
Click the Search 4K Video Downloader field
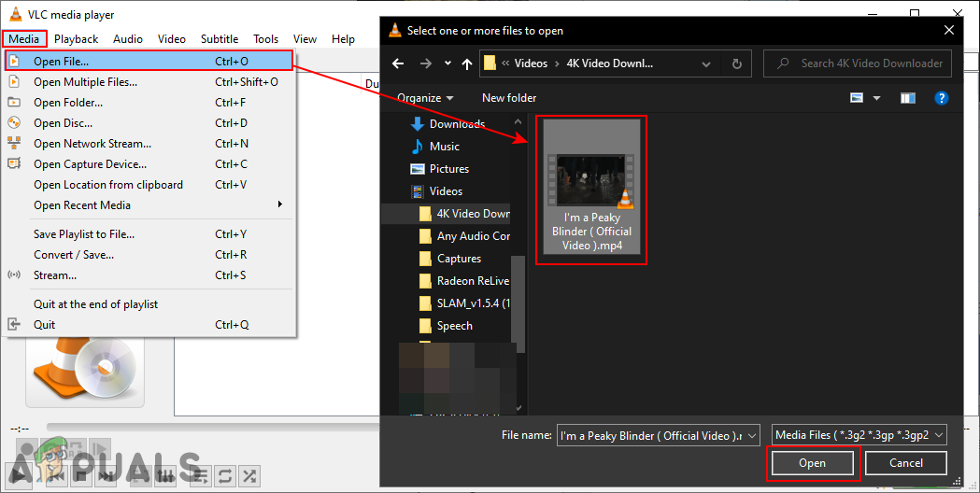pos(858,63)
